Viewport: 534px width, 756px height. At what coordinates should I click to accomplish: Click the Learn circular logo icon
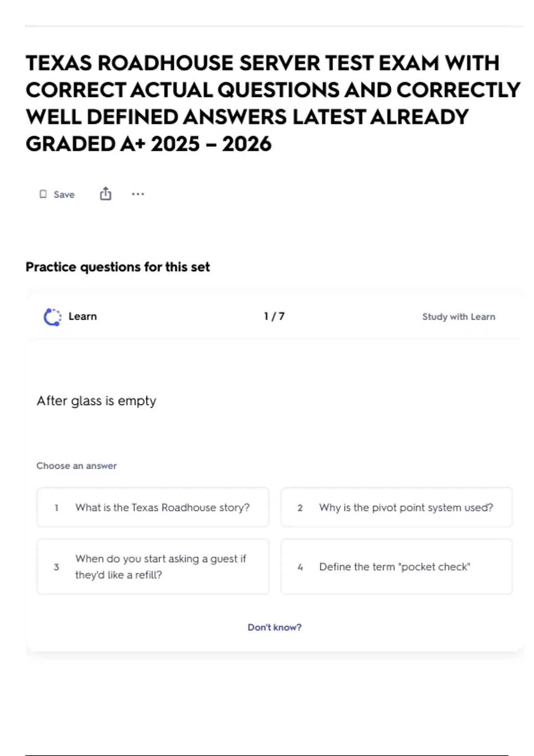pos(53,317)
